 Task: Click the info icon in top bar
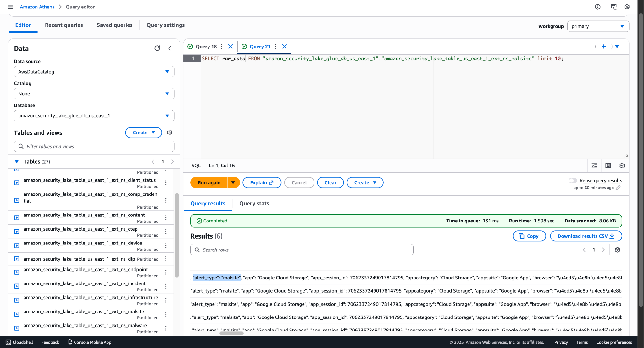point(597,7)
